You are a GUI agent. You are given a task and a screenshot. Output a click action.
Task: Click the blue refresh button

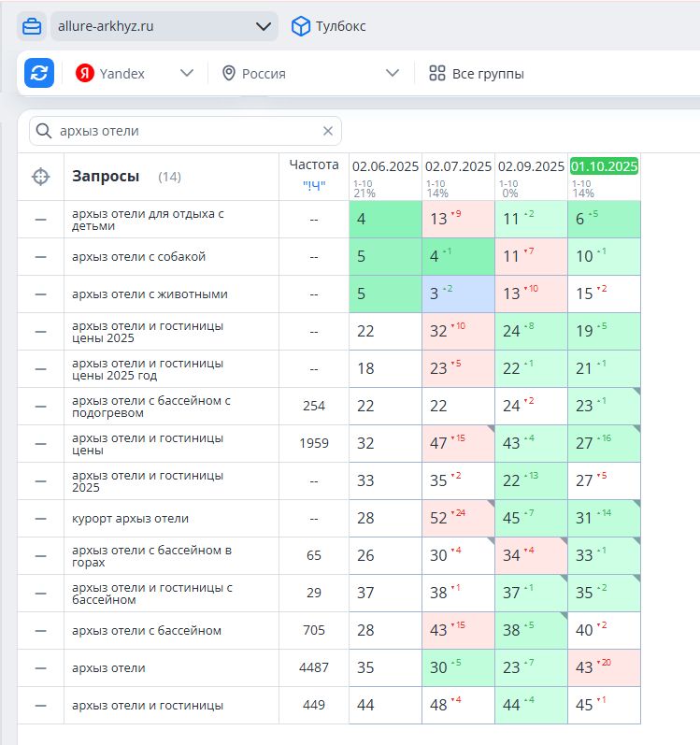(x=39, y=73)
